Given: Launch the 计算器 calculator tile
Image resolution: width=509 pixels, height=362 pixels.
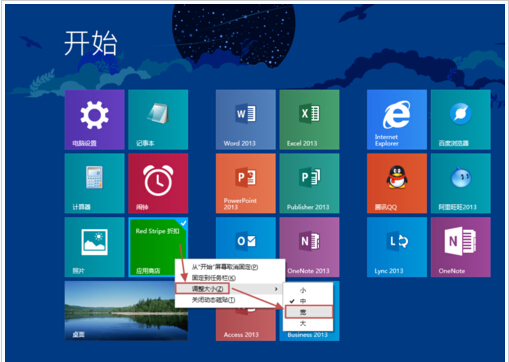Looking at the screenshot, I should click(x=95, y=183).
